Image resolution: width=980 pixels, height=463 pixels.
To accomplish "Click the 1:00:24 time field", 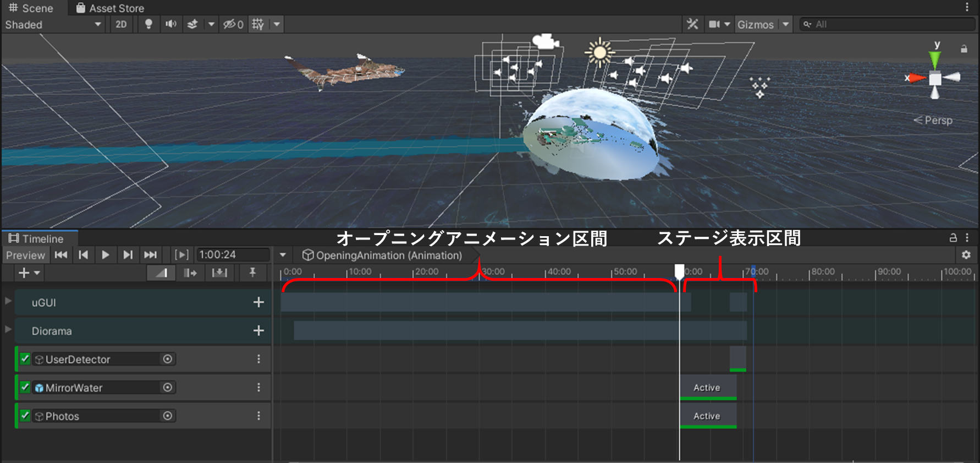I will coord(233,255).
